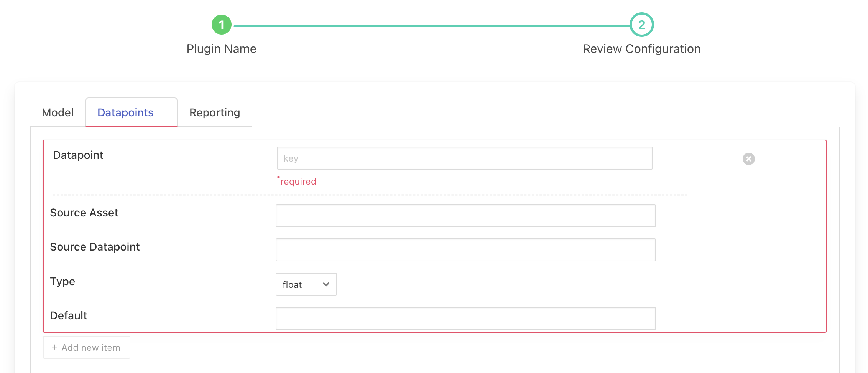
Task: Click into the Source Asset field
Action: (x=465, y=216)
